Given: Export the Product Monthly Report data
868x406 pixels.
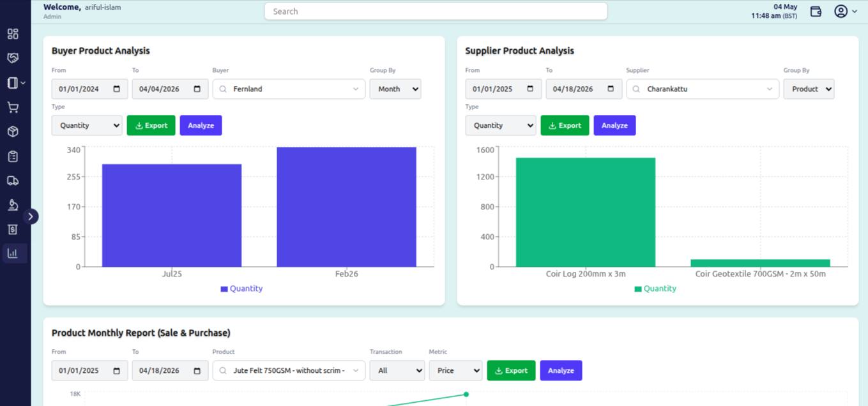Looking at the screenshot, I should pyautogui.click(x=511, y=371).
